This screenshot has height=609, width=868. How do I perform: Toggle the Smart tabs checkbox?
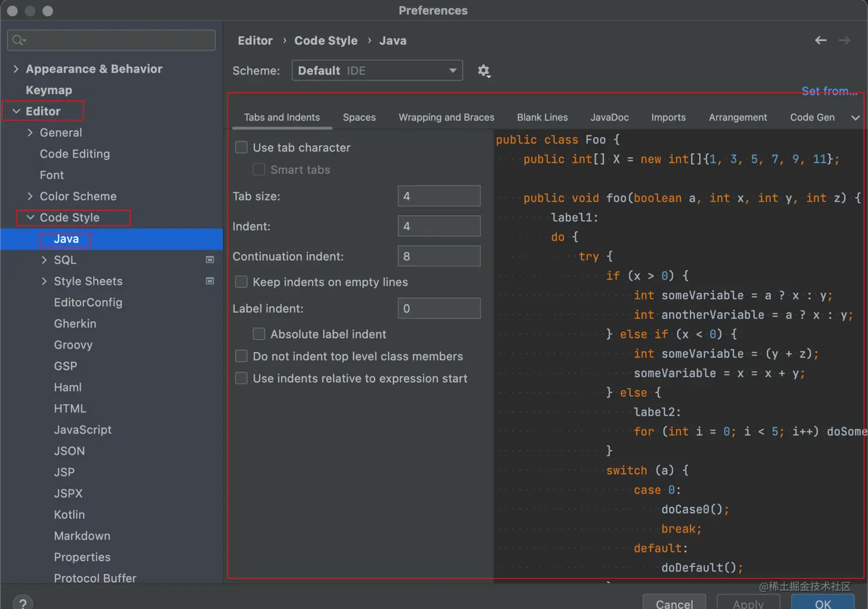click(x=259, y=169)
